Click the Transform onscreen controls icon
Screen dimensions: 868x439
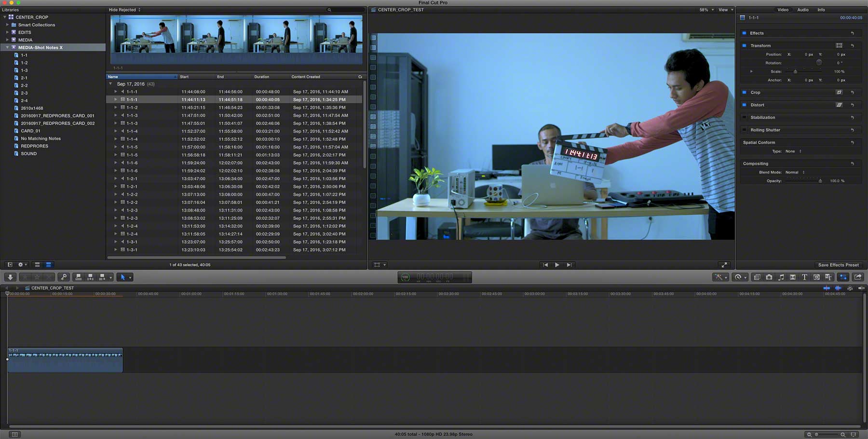tap(839, 45)
